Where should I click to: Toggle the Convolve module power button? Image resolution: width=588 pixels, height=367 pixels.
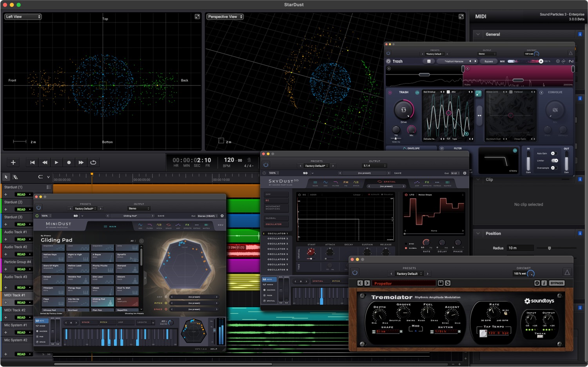(541, 93)
